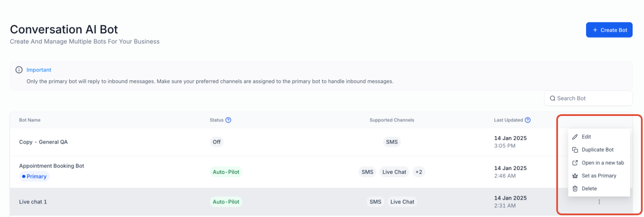Click Auto-Pilot status for Appointment Booking Bot
Screen dimensions: 644x217
[226, 172]
